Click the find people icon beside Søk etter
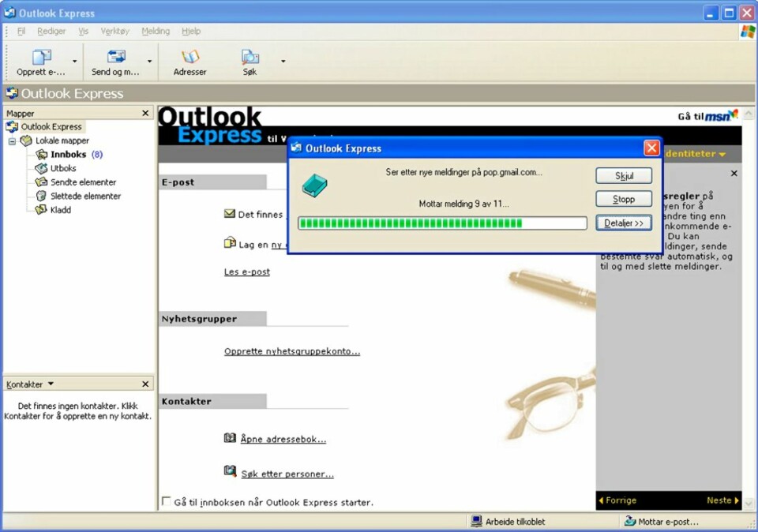Image resolution: width=758 pixels, height=532 pixels. coord(230,470)
